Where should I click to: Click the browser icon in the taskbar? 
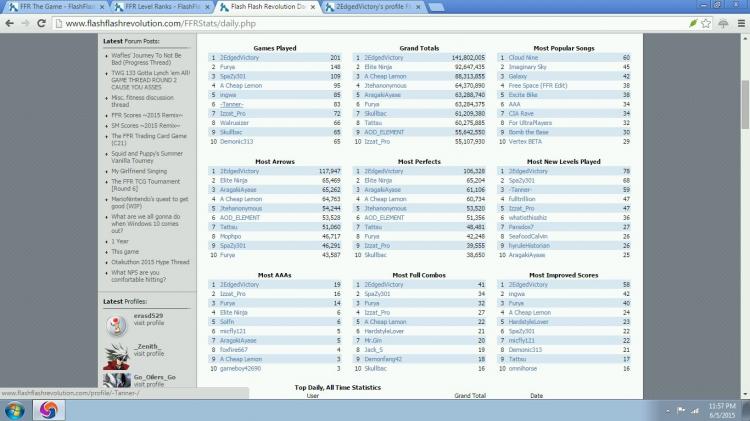click(48, 410)
